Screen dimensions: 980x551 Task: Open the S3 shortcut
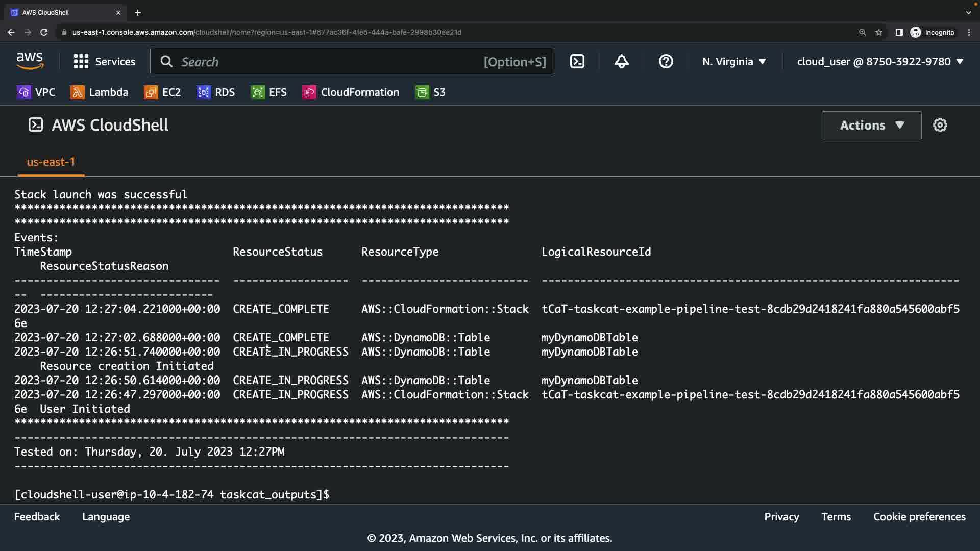430,92
